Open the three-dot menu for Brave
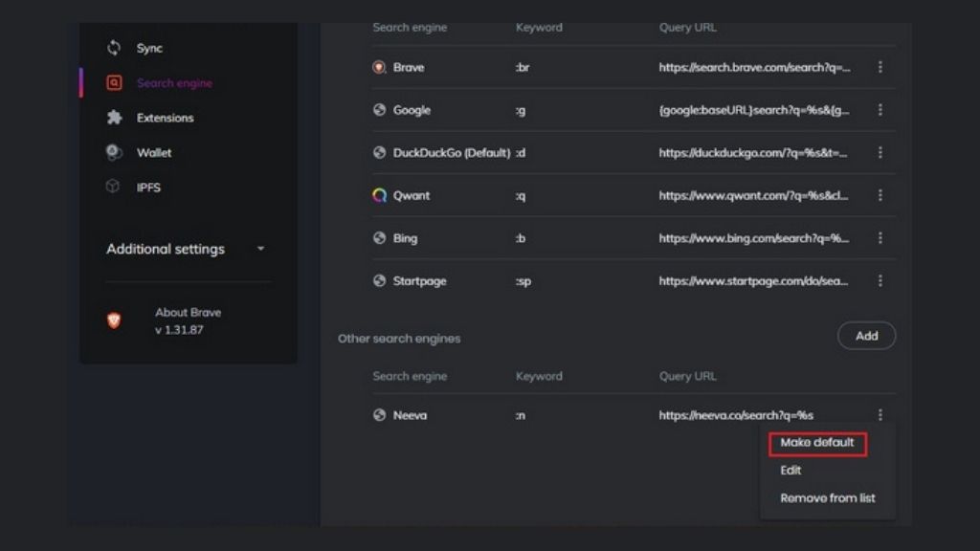980x551 pixels. pos(880,67)
